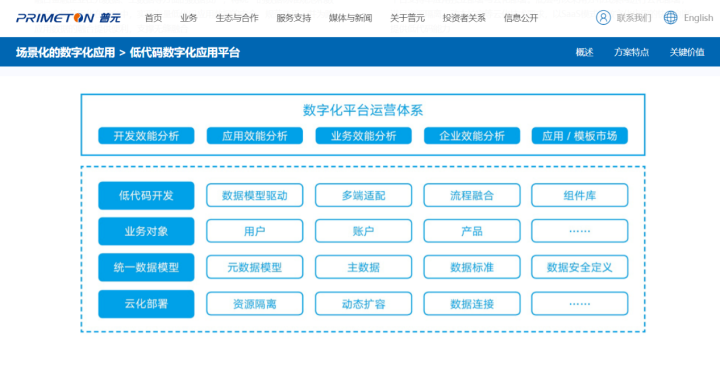Select the 产品 box
The height and width of the screenshot is (385, 720).
(472, 231)
